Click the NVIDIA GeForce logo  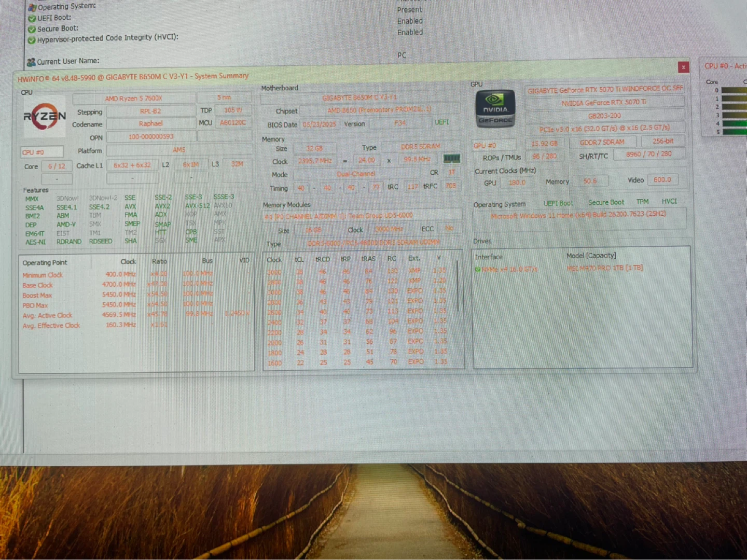(495, 109)
